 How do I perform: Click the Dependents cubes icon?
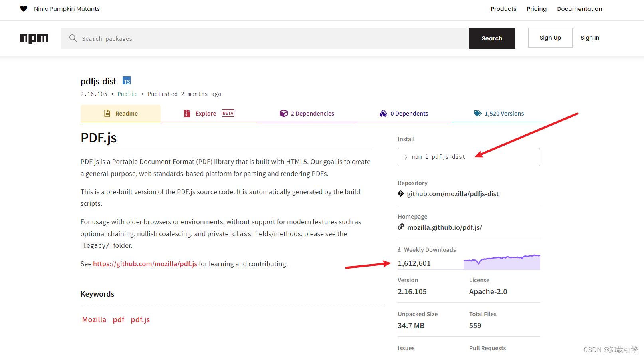[x=383, y=114]
